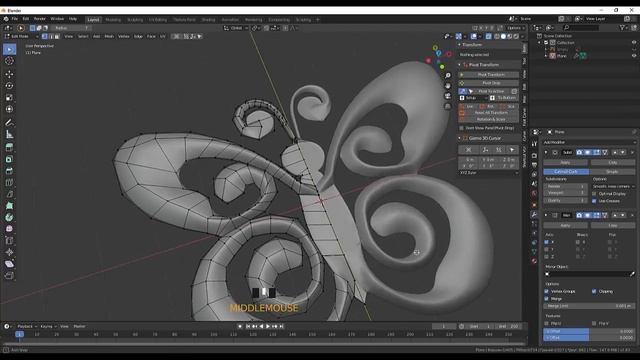
Task: Select the Shrink/Fatten tool
Action: pos(9,252)
